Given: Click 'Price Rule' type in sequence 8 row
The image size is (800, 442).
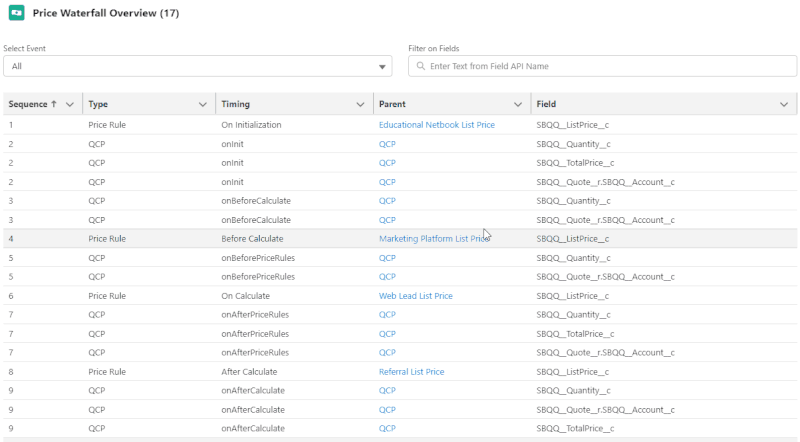Looking at the screenshot, I should click(107, 372).
